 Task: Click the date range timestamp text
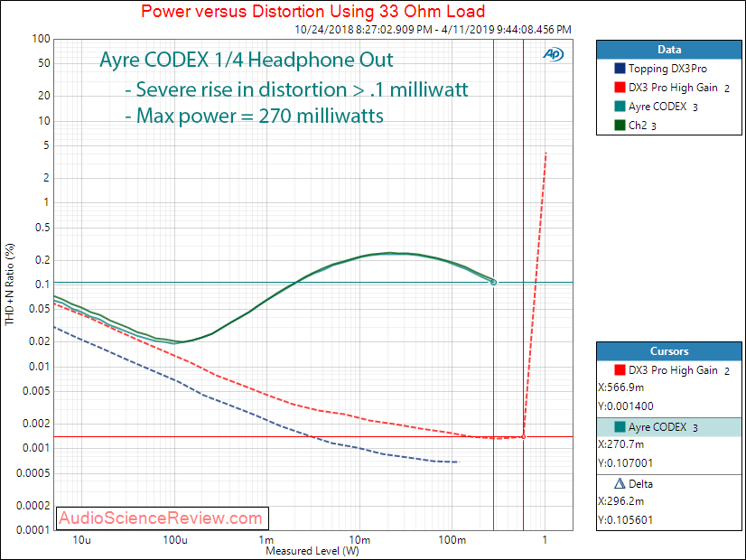pos(433,30)
